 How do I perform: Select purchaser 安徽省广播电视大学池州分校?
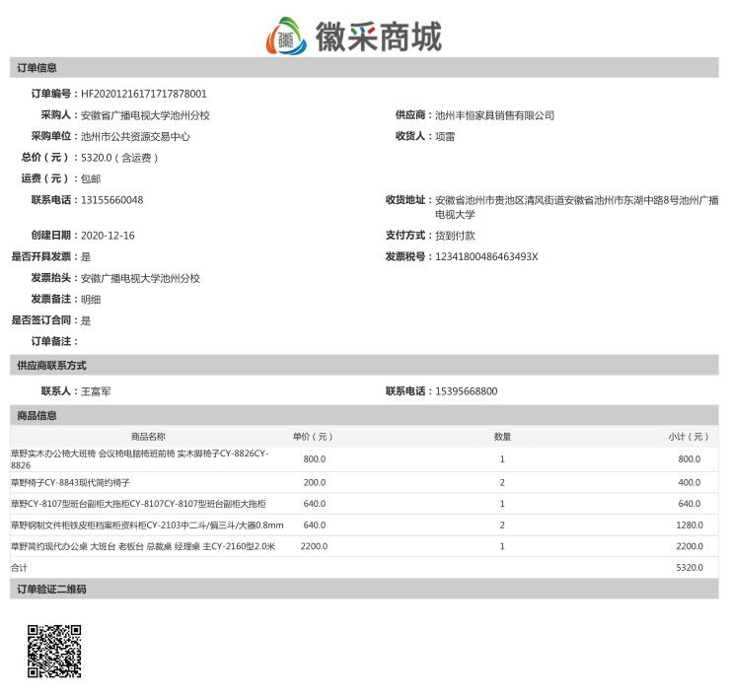[145, 115]
